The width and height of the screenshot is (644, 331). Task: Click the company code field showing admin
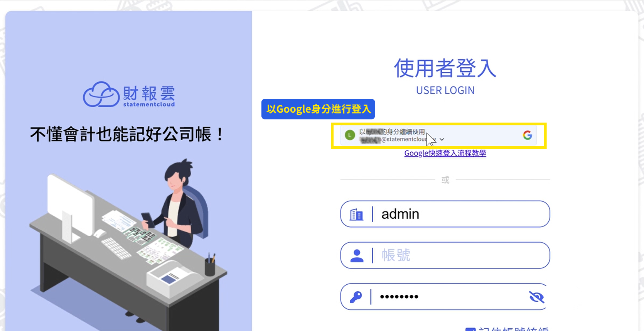(x=445, y=214)
